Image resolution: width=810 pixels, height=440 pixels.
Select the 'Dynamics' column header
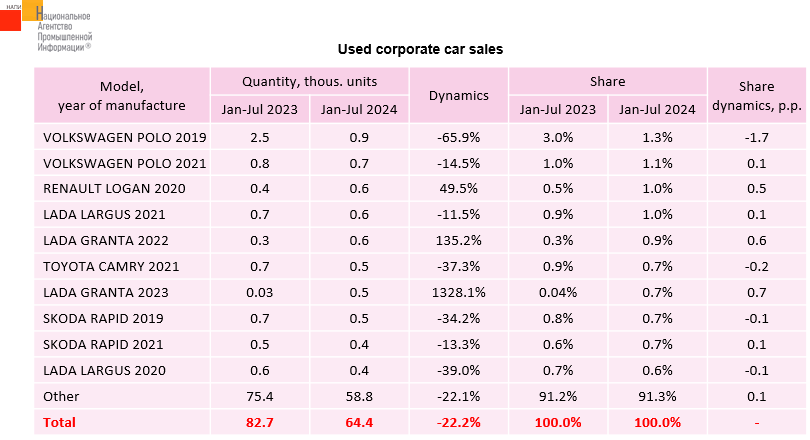tap(458, 95)
